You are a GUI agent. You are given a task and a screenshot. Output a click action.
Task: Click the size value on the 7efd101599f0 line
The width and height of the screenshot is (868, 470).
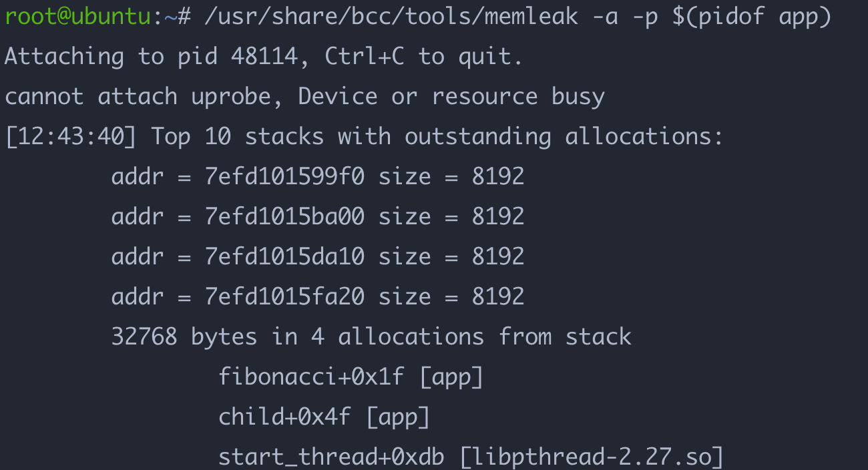(x=497, y=177)
